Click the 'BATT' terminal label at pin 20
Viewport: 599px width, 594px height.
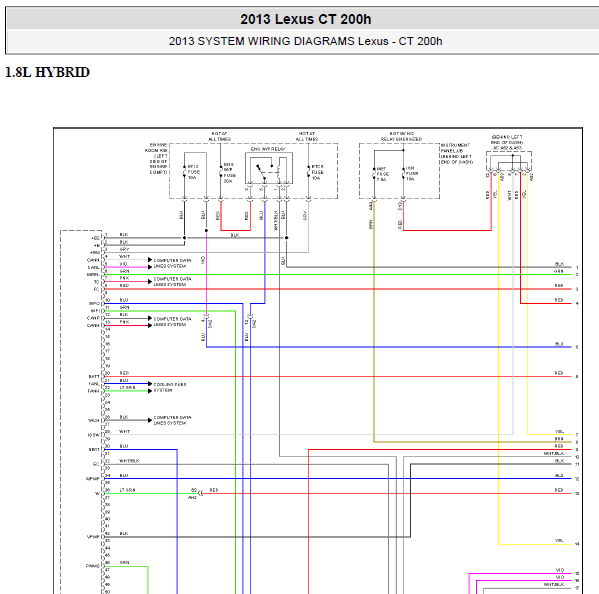click(x=94, y=377)
